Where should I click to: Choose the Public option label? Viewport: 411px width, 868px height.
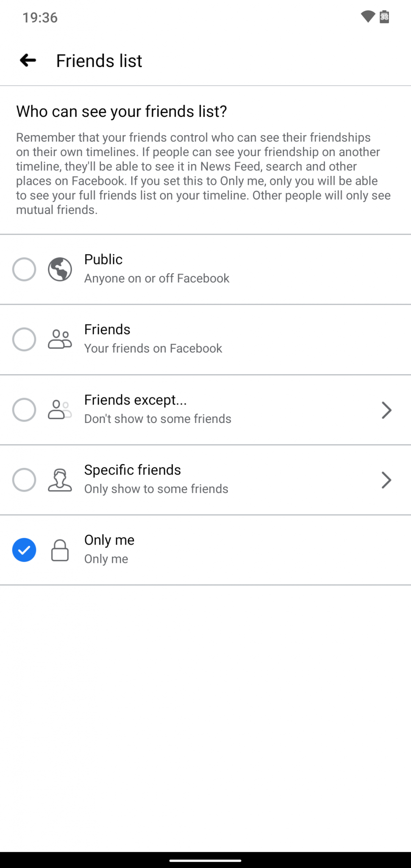103,259
